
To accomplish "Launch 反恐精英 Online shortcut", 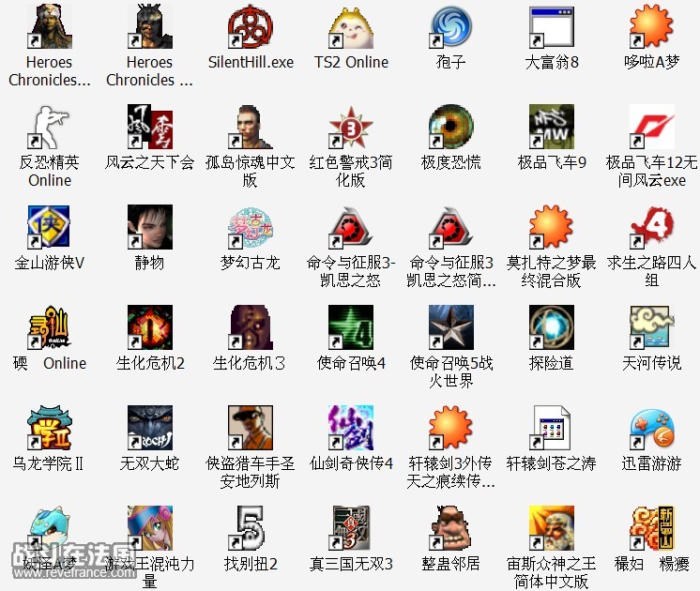I will [x=49, y=127].
